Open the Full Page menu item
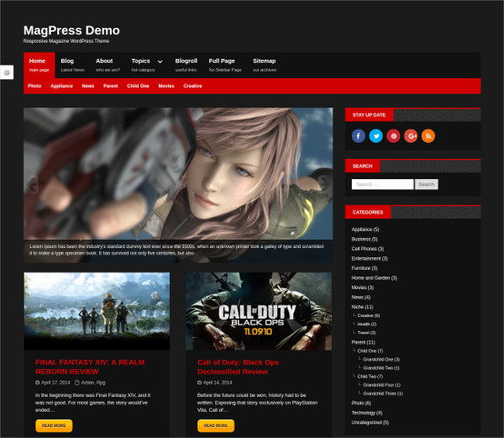Viewport: 504px width, 438px height. pyautogui.click(x=225, y=65)
